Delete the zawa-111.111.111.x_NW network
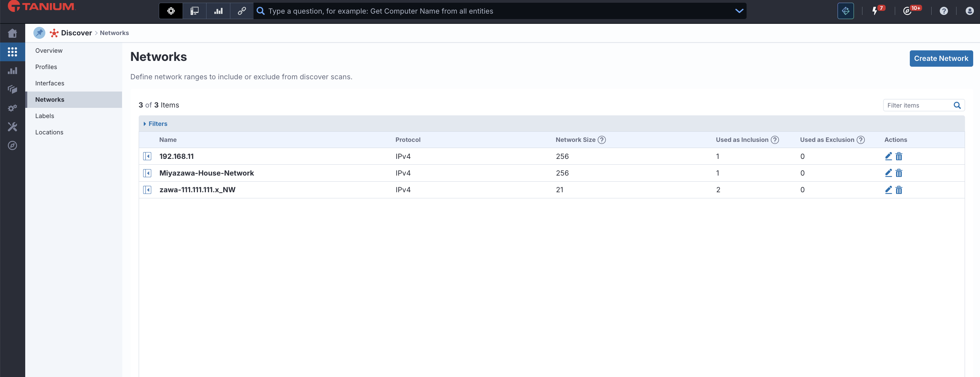The width and height of the screenshot is (980, 377). click(899, 190)
